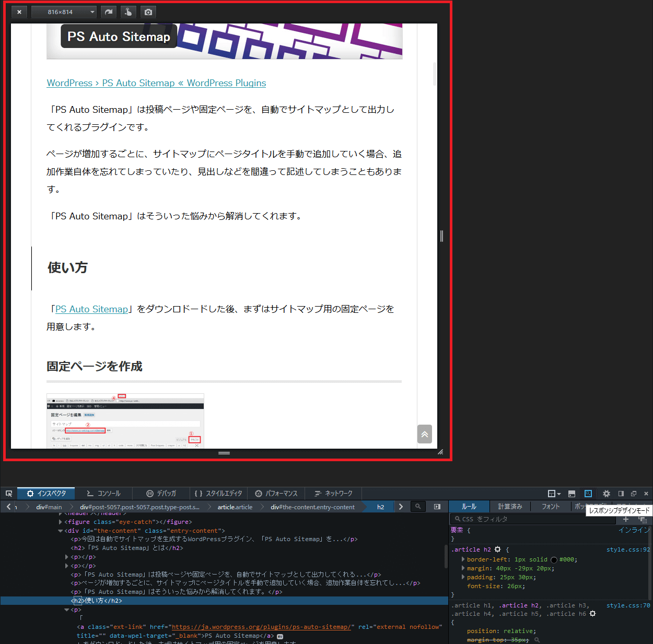Image resolution: width=653 pixels, height=644 pixels.
Task: Toggle pseudo-class panel icon
Action: 643,519
